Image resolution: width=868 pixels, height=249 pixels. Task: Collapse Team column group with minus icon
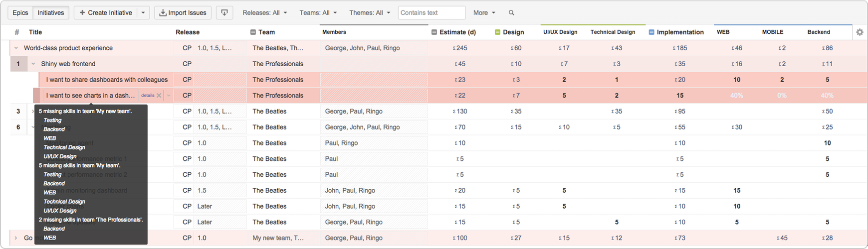point(253,32)
